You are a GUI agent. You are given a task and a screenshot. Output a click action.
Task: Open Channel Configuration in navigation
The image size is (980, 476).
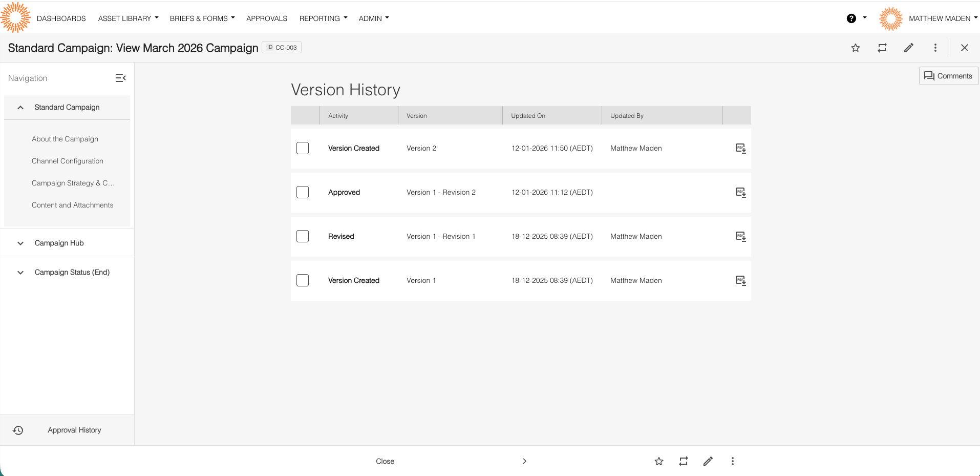click(68, 161)
